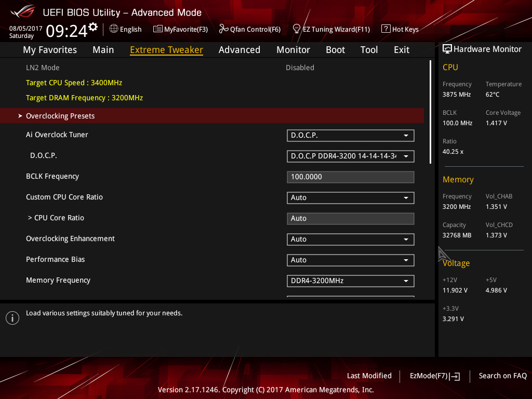Open Overclocking Enhancement dropdown
532x399 pixels.
(x=351, y=239)
